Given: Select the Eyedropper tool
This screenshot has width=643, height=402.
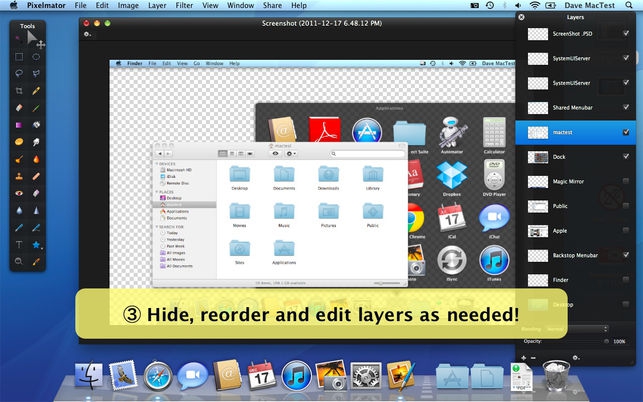Looking at the screenshot, I should (x=36, y=261).
